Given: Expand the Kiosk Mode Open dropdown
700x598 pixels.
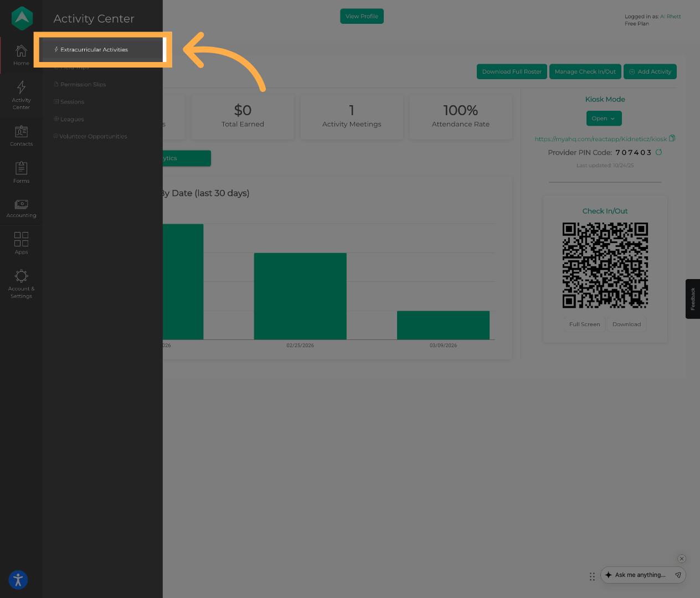Looking at the screenshot, I should coord(604,118).
